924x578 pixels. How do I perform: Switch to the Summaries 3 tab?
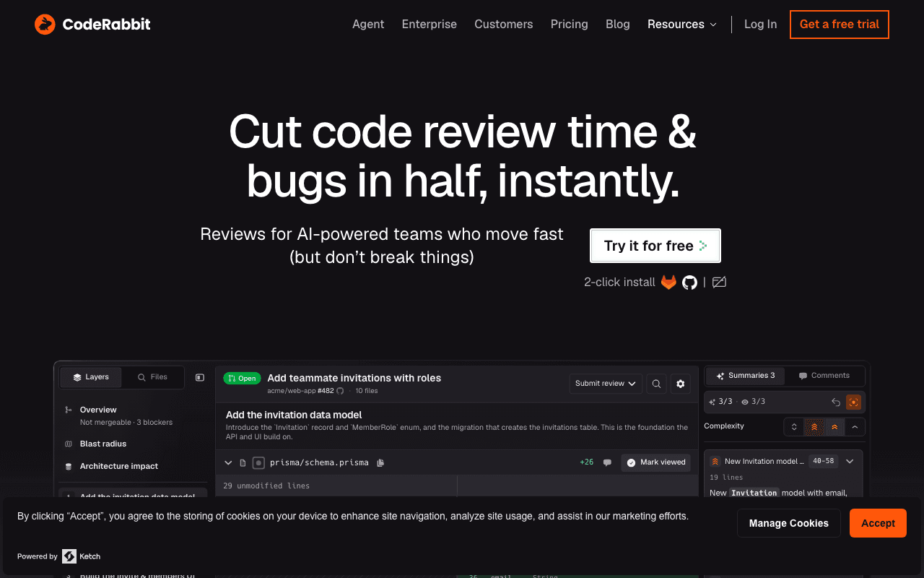point(745,376)
